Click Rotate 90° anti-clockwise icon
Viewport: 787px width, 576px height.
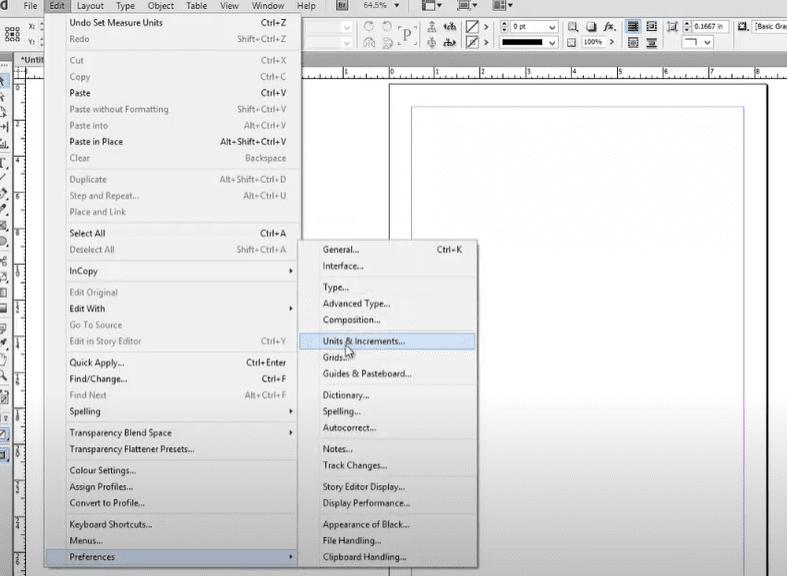387,27
